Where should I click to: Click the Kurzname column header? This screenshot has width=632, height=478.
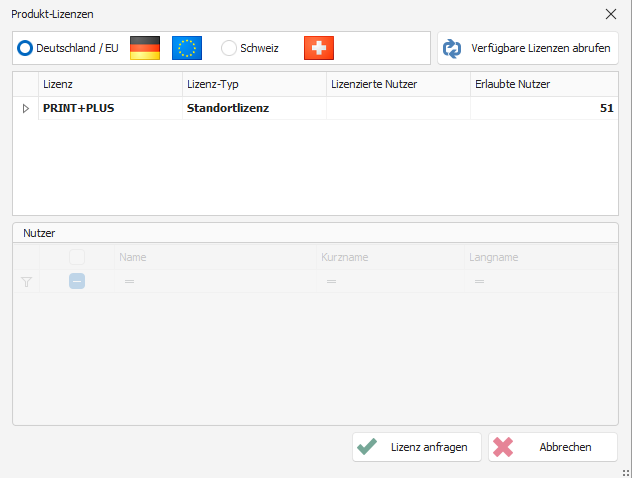(x=390, y=257)
